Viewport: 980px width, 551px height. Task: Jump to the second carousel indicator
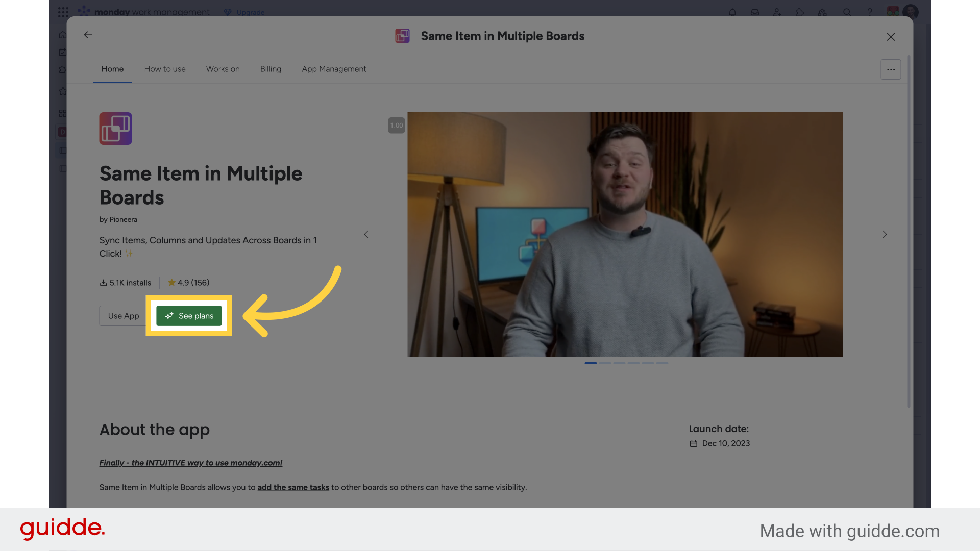[x=605, y=363]
